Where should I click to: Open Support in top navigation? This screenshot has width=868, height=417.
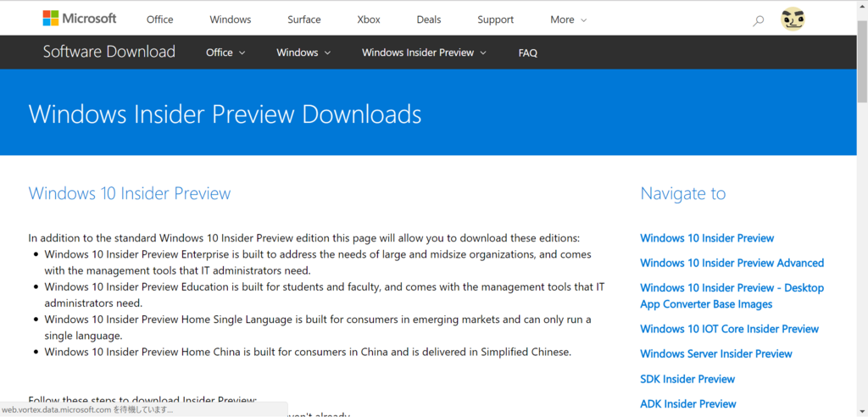click(495, 19)
